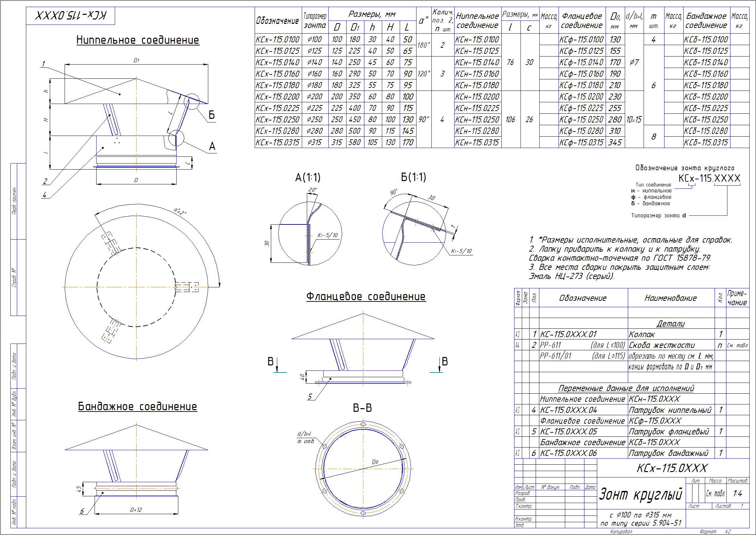Click the text 'по типу серии 5.904-51'
The height and width of the screenshot is (535, 756).
(641, 523)
